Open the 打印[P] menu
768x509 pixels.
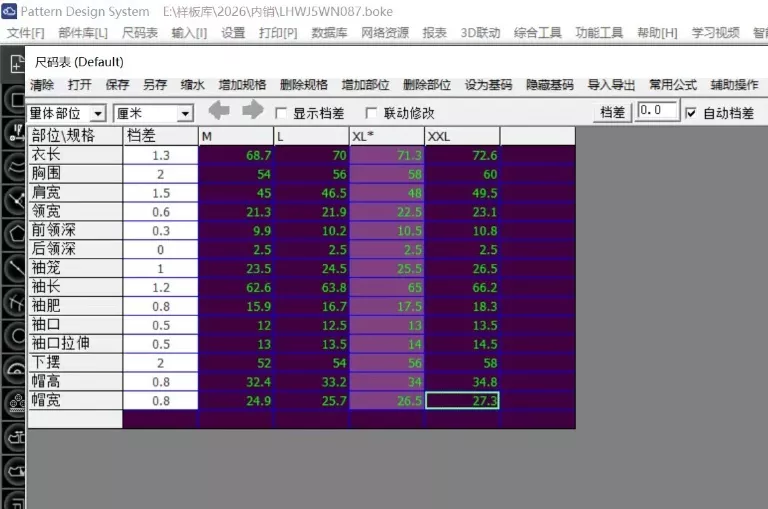278,33
